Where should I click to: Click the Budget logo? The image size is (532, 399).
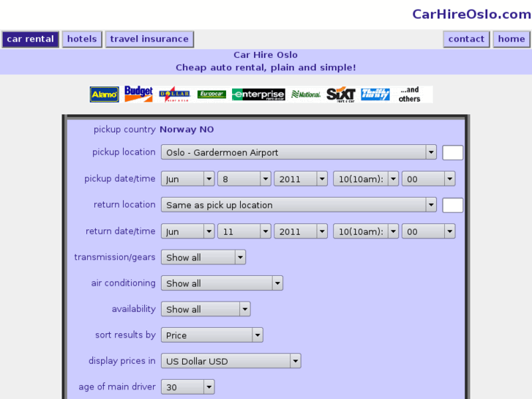point(138,94)
